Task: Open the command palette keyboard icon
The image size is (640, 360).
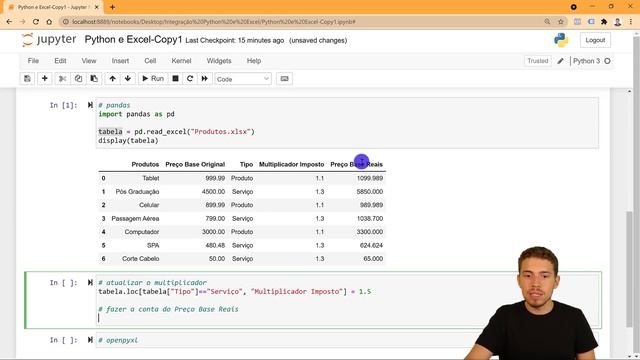Action: point(284,79)
